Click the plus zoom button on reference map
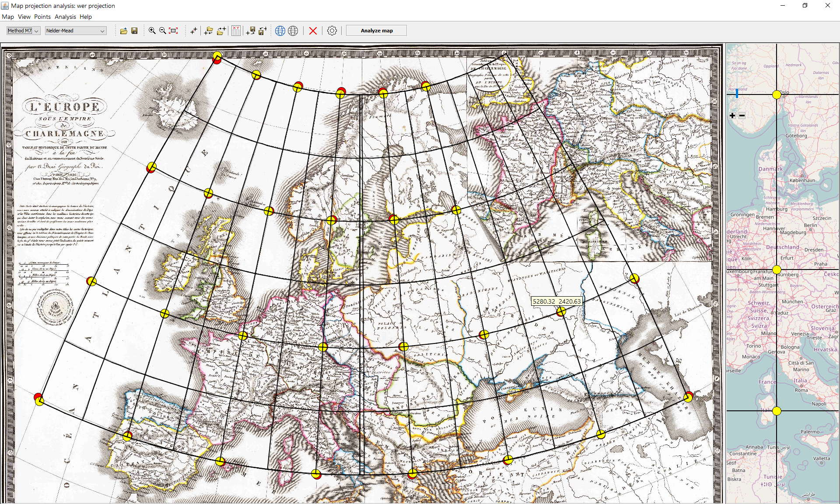The image size is (840, 504). pyautogui.click(x=732, y=115)
